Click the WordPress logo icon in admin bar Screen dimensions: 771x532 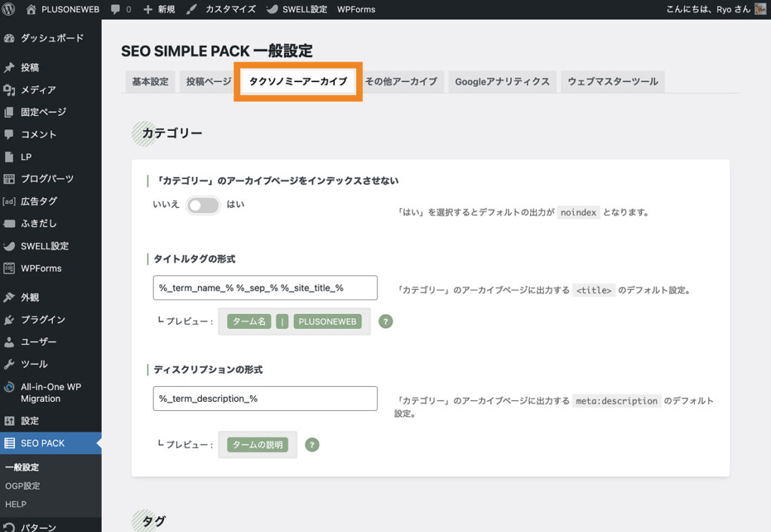10,10
